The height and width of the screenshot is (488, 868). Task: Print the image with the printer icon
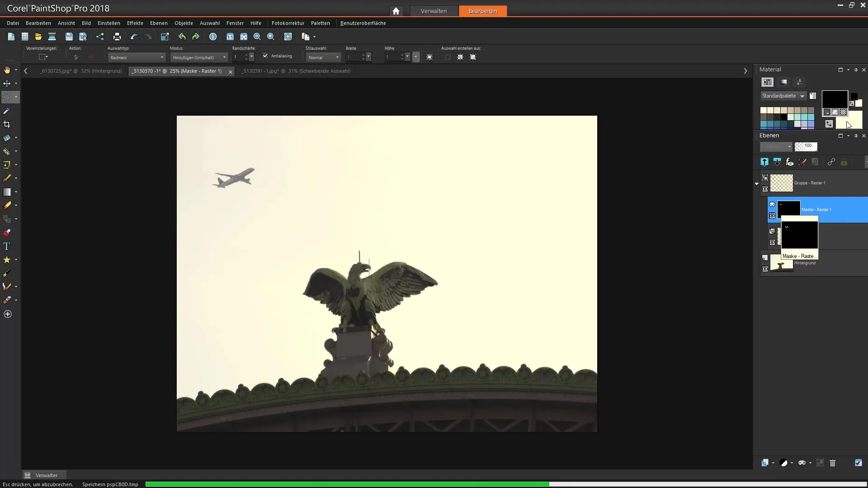[x=117, y=37]
